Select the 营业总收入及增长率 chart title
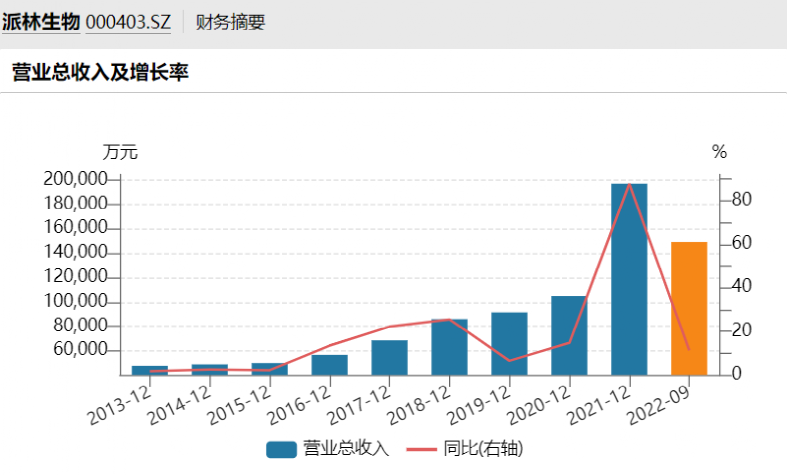This screenshot has width=787, height=476. pos(100,72)
